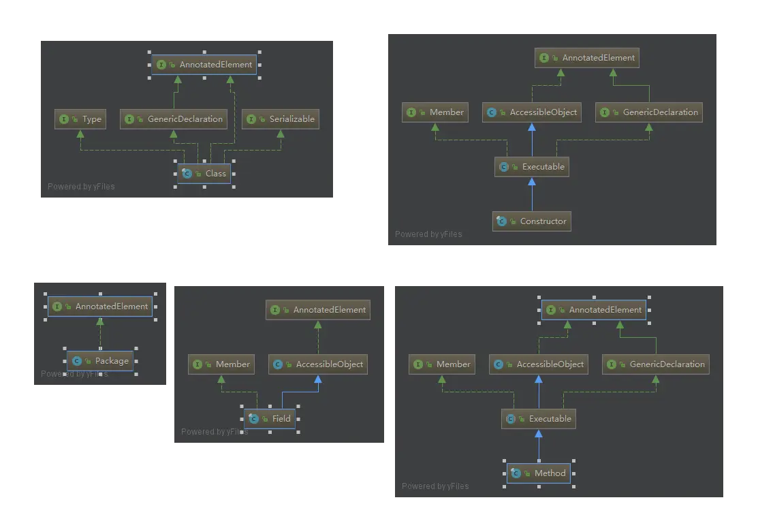The width and height of the screenshot is (758, 532).
Task: Select Member node in the Field diagram
Action: pos(221,364)
